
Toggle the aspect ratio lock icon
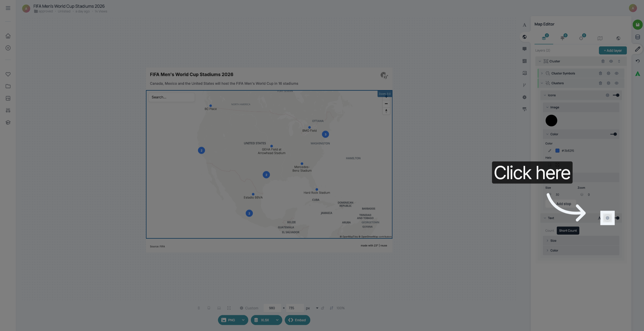(x=323, y=308)
